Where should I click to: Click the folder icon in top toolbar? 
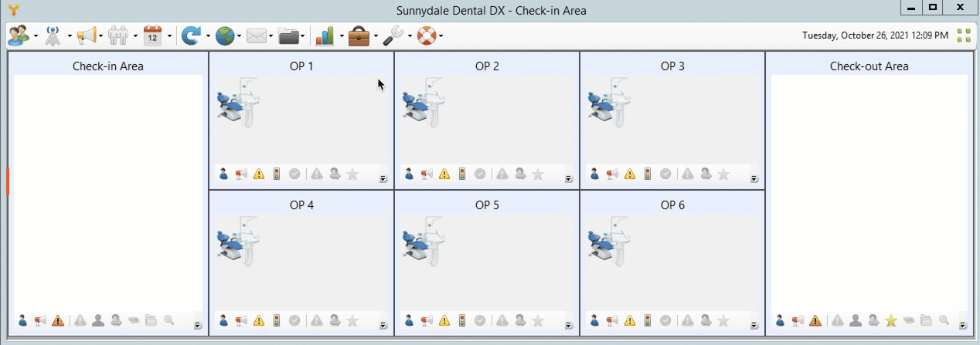point(289,36)
